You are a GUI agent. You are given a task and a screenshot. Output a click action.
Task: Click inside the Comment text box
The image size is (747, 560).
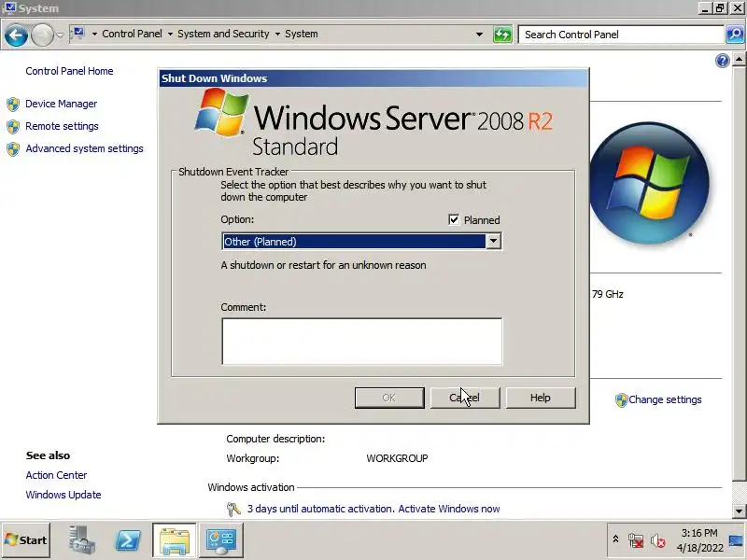coord(361,342)
